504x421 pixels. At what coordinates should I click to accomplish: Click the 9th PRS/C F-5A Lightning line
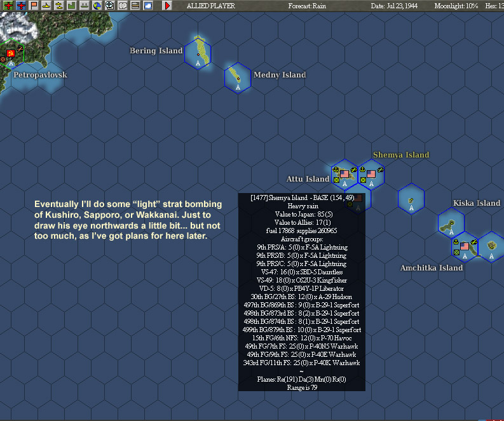click(x=301, y=264)
